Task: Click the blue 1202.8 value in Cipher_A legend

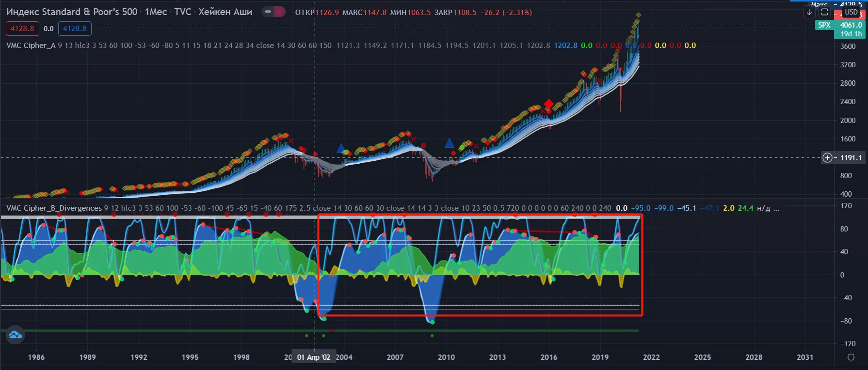Action: coord(565,46)
